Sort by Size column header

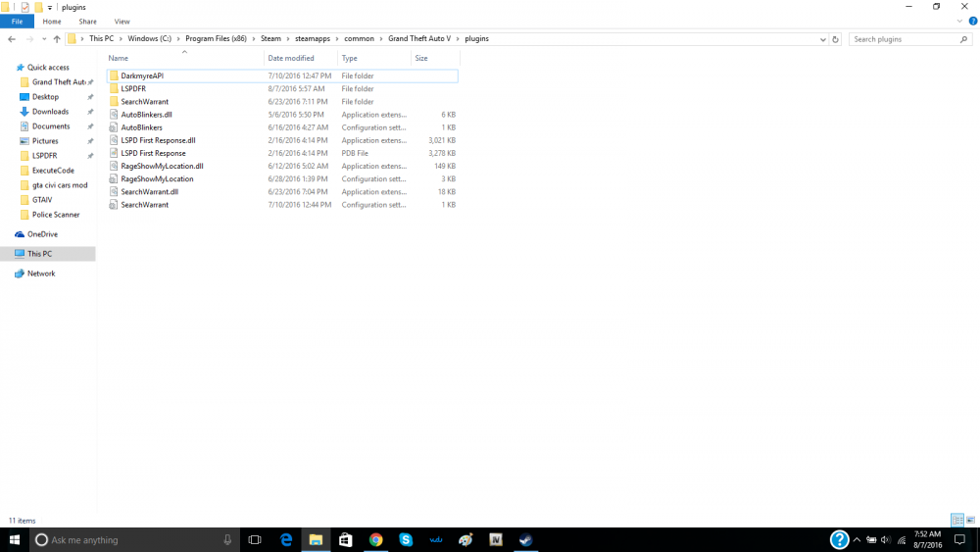point(435,58)
